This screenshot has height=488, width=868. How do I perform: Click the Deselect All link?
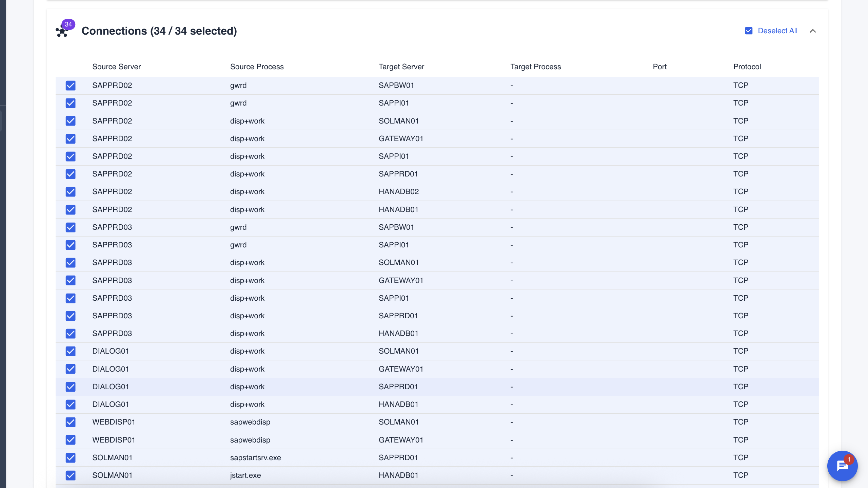pyautogui.click(x=777, y=31)
